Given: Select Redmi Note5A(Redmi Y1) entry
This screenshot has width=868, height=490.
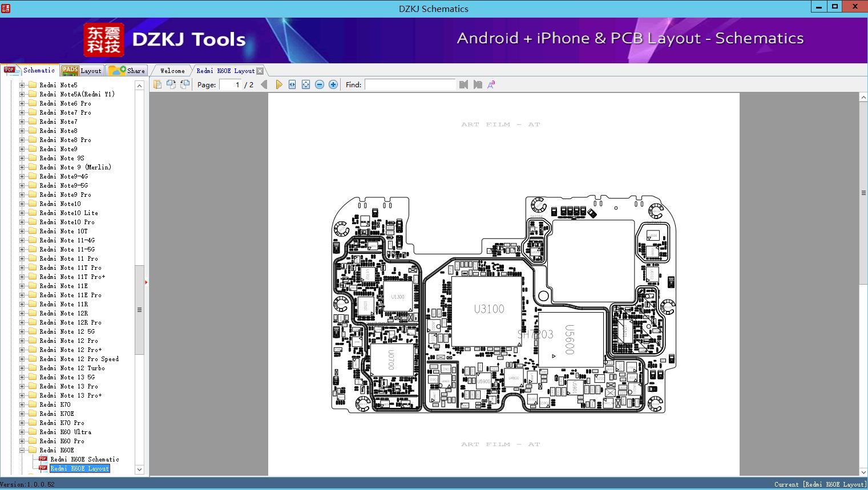Looking at the screenshot, I should (77, 94).
